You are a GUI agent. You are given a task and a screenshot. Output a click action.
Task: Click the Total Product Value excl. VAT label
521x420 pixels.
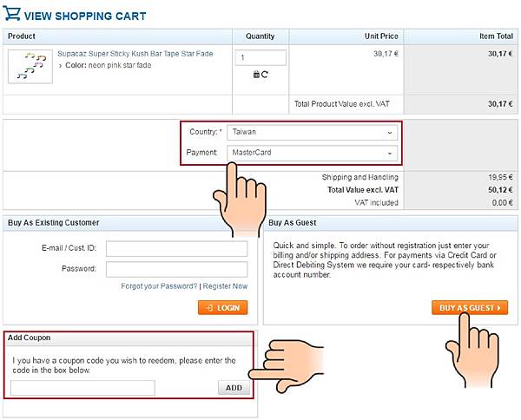pos(342,104)
